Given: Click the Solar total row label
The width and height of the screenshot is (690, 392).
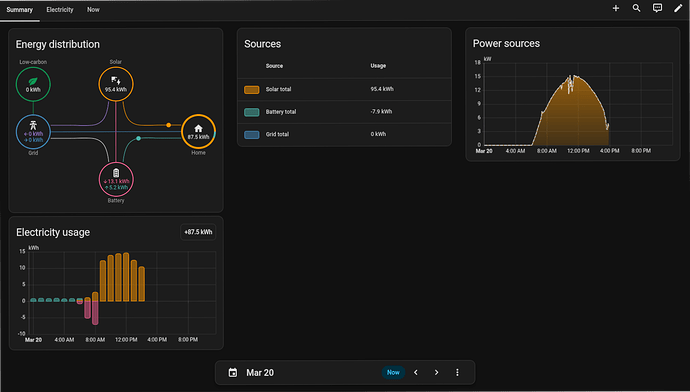Looking at the screenshot, I should point(278,89).
